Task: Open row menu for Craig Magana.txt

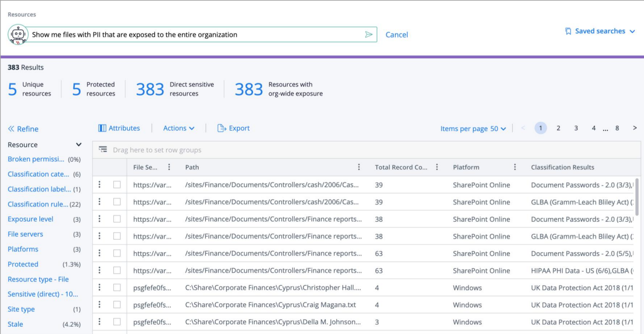Action: coord(100,305)
